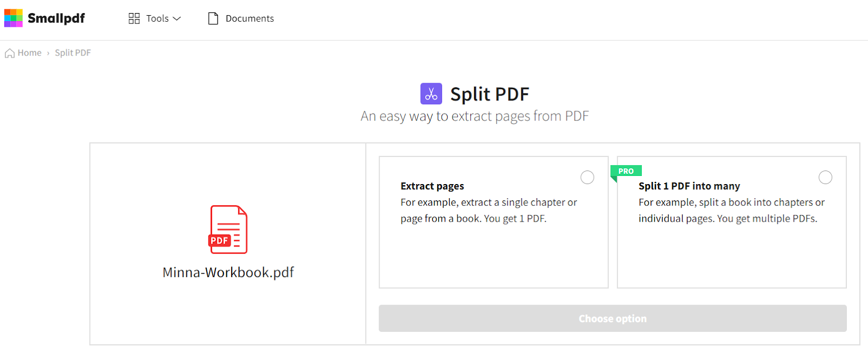Viewport: 868px width, 353px height.
Task: Click the Home breadcrumb house icon
Action: pos(10,53)
